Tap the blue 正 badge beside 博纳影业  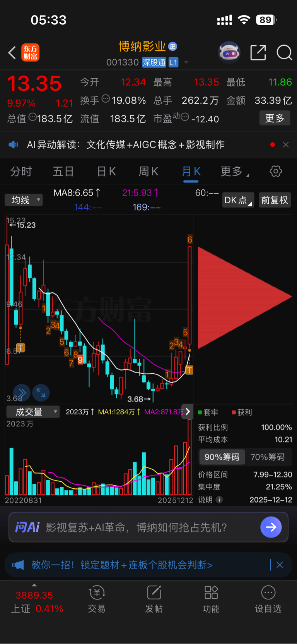click(x=172, y=46)
